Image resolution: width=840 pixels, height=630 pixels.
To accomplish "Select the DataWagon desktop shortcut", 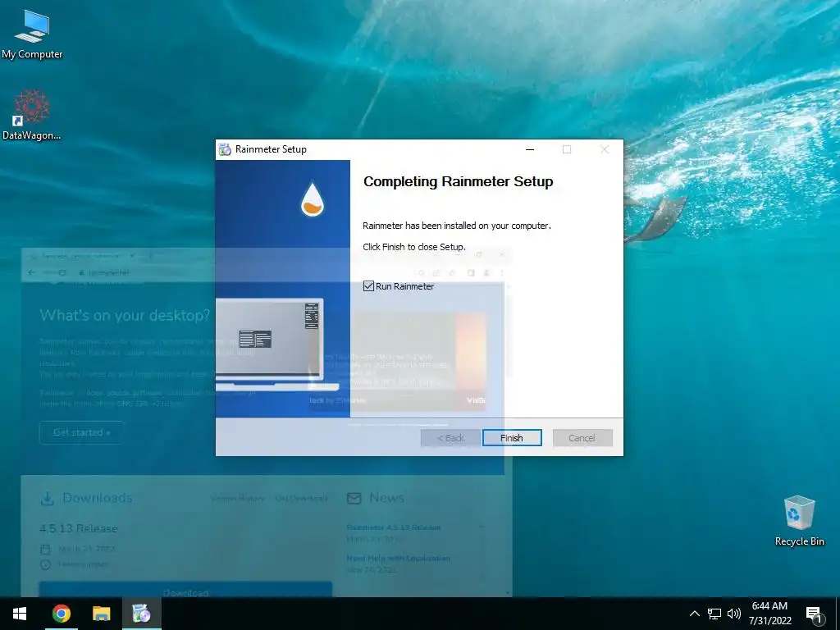I will click(32, 116).
